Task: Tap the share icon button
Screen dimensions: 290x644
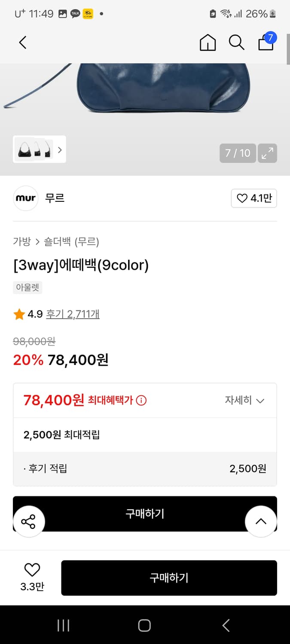Action: (28, 522)
